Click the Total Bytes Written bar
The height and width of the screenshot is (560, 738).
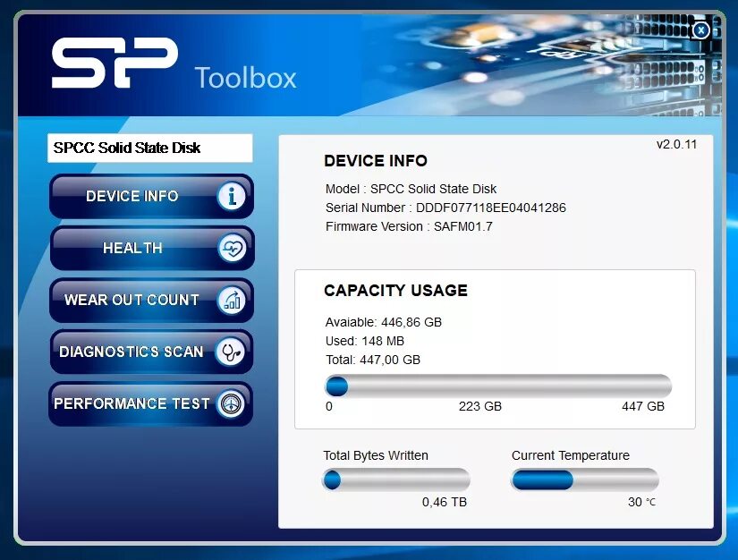[x=396, y=480]
